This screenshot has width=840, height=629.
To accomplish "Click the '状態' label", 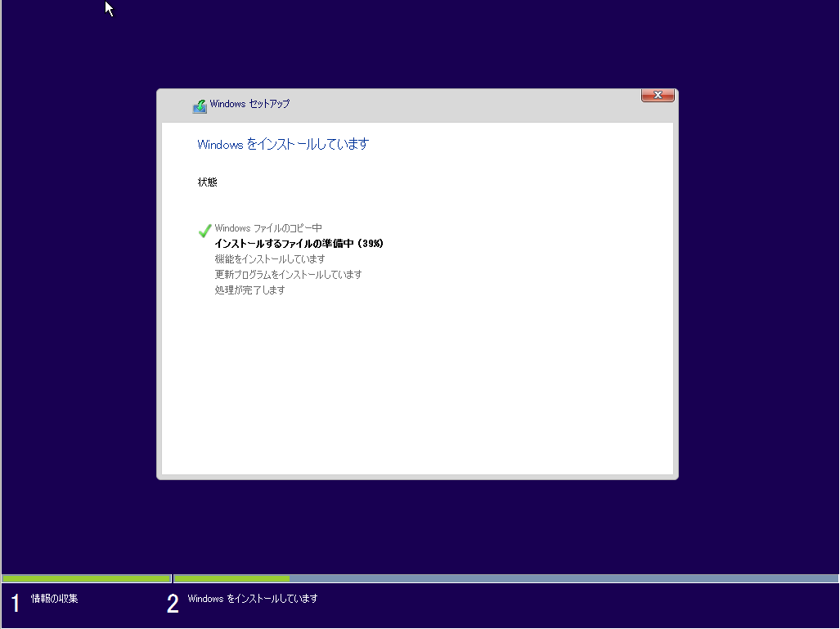I will tap(207, 182).
